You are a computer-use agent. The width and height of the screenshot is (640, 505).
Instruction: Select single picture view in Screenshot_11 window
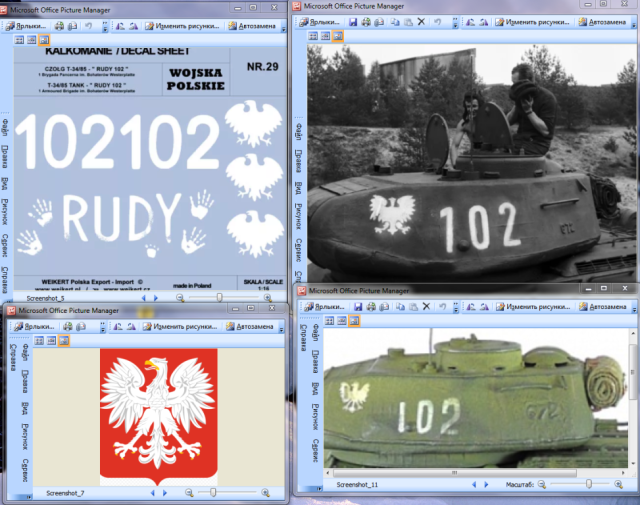point(354,321)
